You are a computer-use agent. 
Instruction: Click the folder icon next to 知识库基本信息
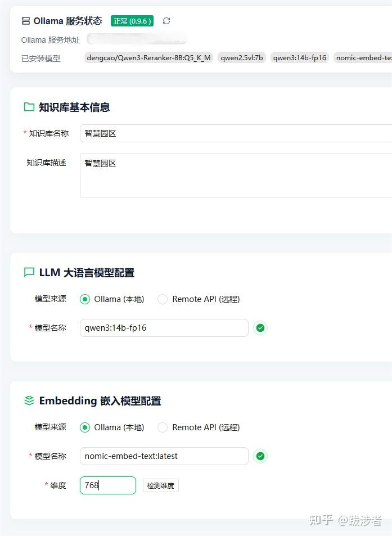(29, 107)
